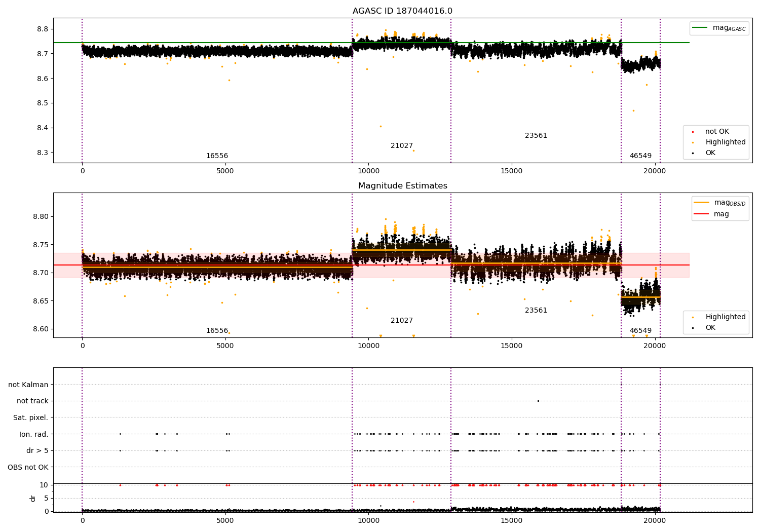Click the 8.75 y-axis tick label

pyautogui.click(x=41, y=245)
